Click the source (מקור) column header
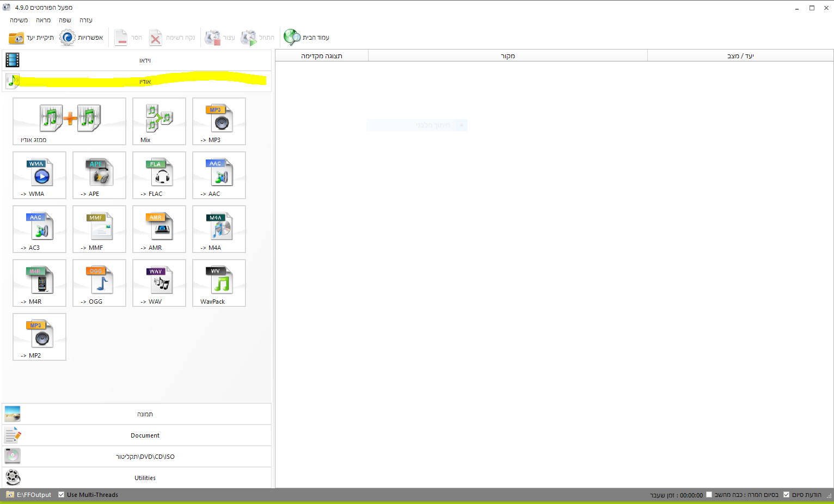 coord(508,56)
